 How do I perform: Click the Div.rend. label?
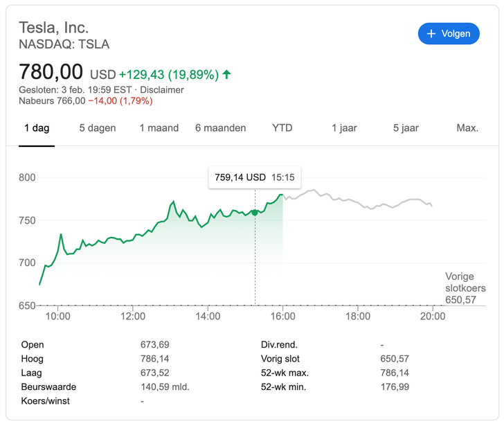[x=279, y=345]
